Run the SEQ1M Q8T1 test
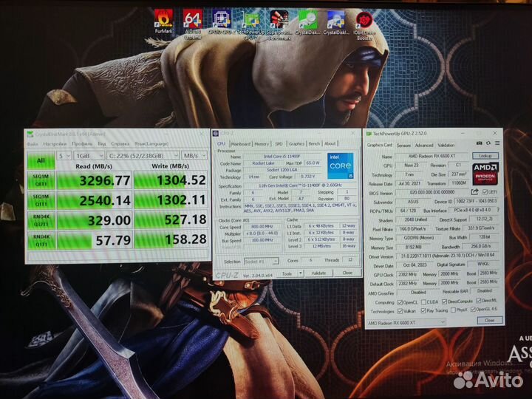The height and width of the screenshot is (399, 532). pyautogui.click(x=41, y=180)
